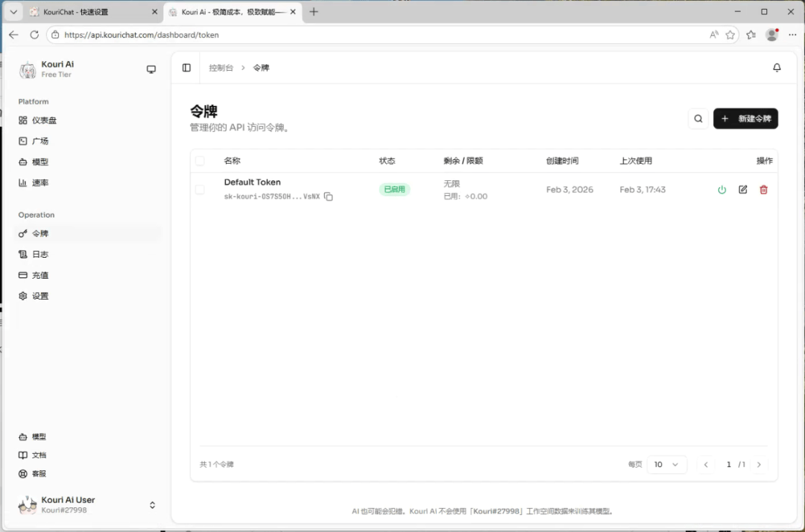Refresh the browser page
This screenshot has height=532, width=805.
pyautogui.click(x=34, y=35)
